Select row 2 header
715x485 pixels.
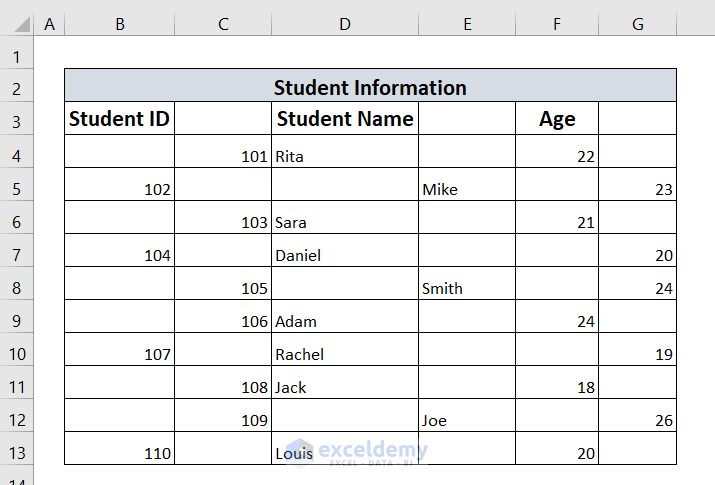pos(17,88)
